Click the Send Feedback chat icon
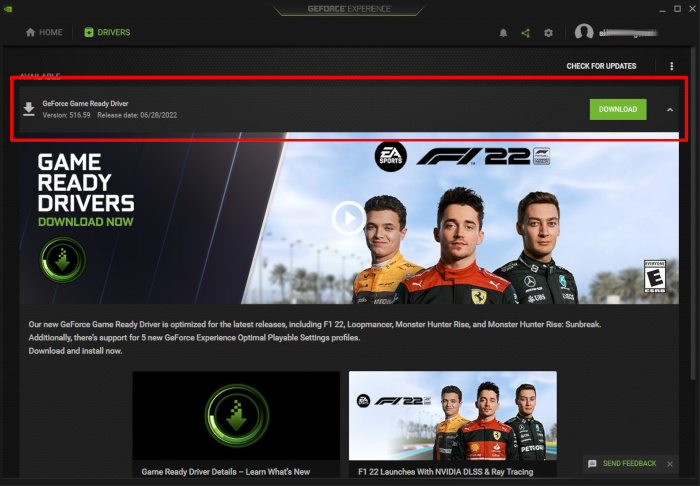Viewport: 700px width, 486px height. click(592, 464)
